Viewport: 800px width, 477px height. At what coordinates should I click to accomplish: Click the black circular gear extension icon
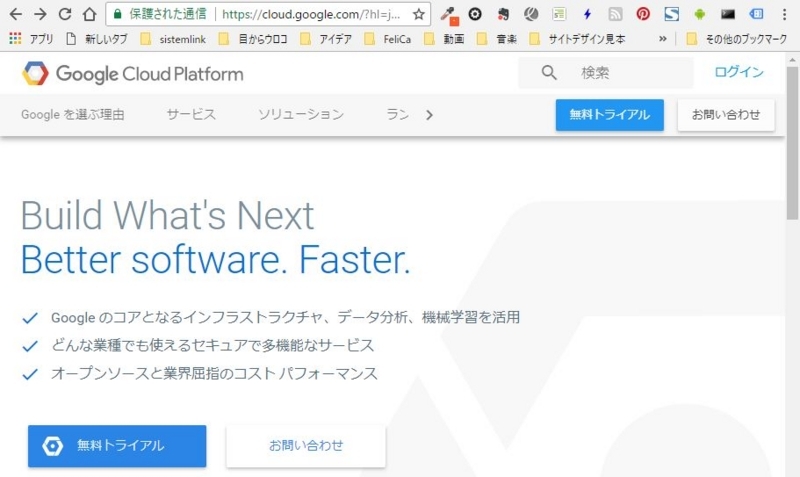pos(475,14)
